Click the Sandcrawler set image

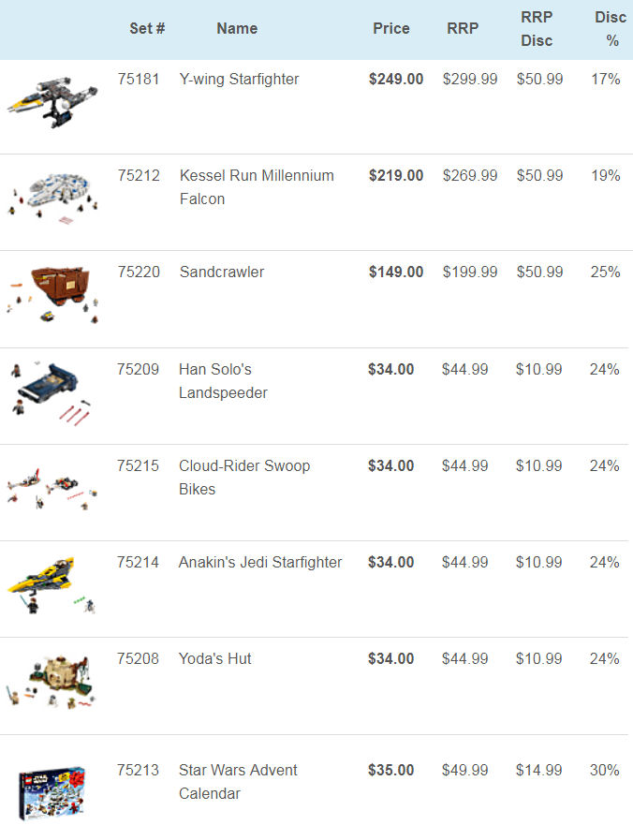[x=52, y=295]
